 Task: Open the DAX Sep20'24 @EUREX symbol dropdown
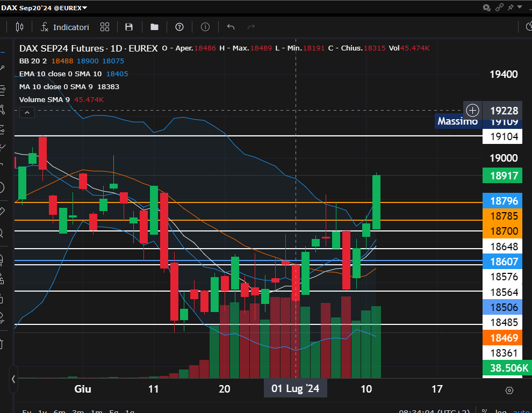[x=44, y=8]
